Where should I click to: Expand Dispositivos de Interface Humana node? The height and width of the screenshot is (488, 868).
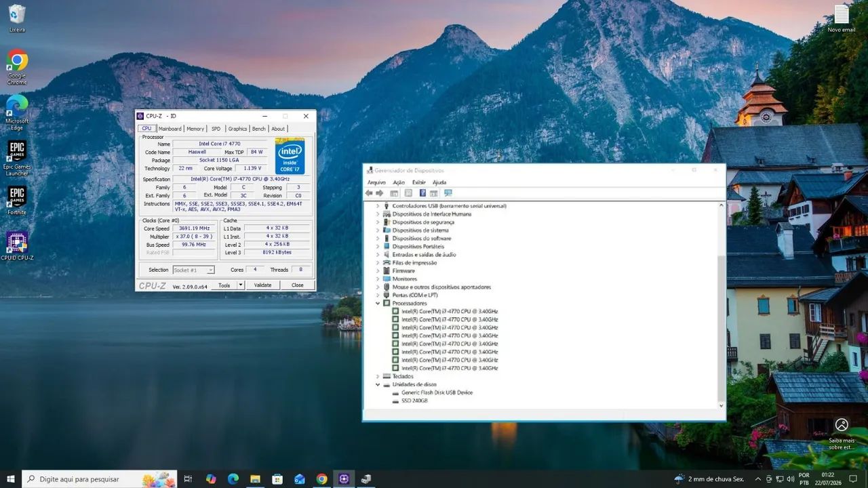click(378, 214)
